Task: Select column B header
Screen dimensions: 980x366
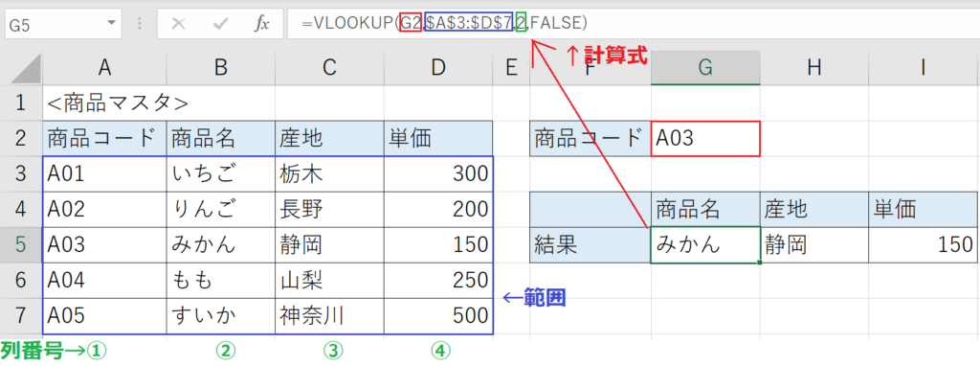Action: coord(221,69)
